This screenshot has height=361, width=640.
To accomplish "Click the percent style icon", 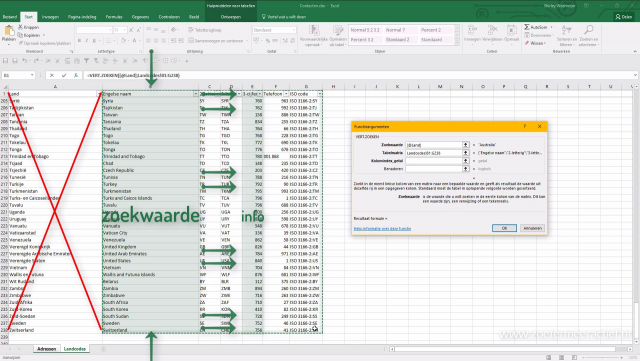I will [268, 40].
